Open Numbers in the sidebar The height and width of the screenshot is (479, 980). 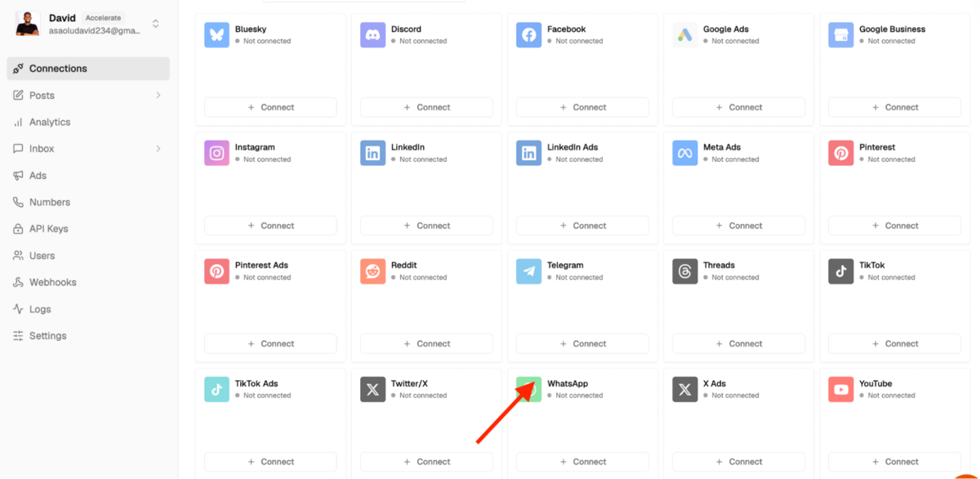click(88, 202)
